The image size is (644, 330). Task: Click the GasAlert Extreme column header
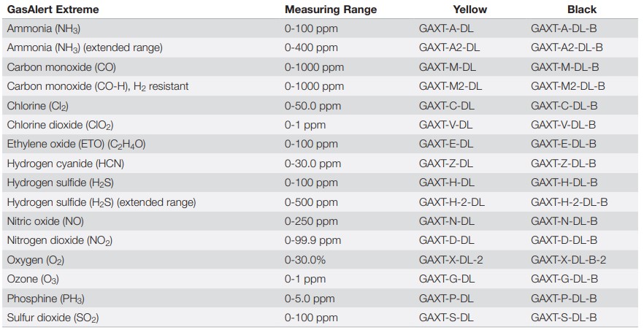tap(53, 9)
